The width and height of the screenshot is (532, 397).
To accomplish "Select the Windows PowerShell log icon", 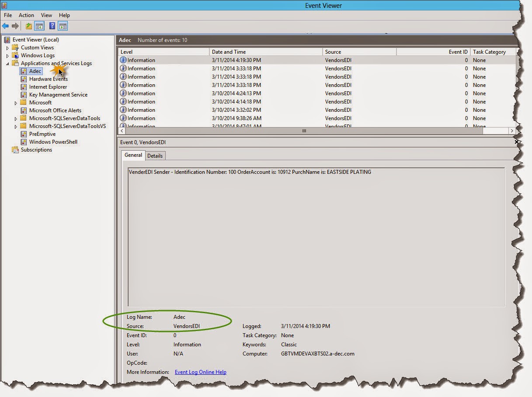I will click(x=24, y=142).
